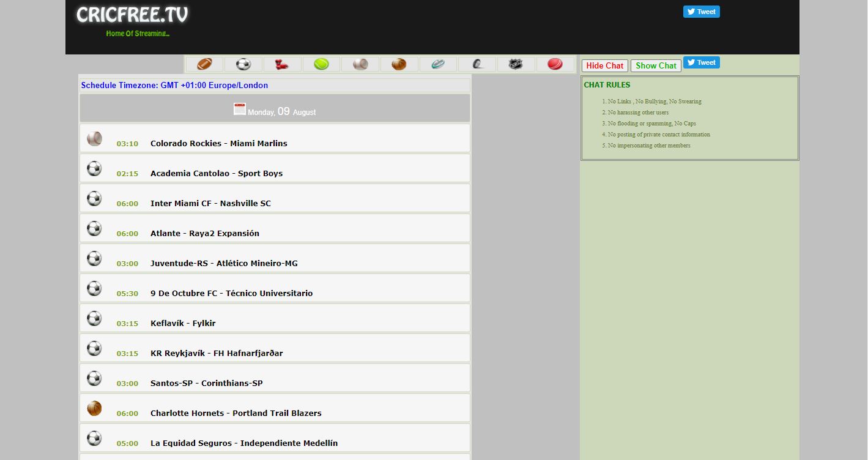This screenshot has height=460, width=868.
Task: Open Inter Miami CF - Nashville SC stream
Action: pos(210,203)
